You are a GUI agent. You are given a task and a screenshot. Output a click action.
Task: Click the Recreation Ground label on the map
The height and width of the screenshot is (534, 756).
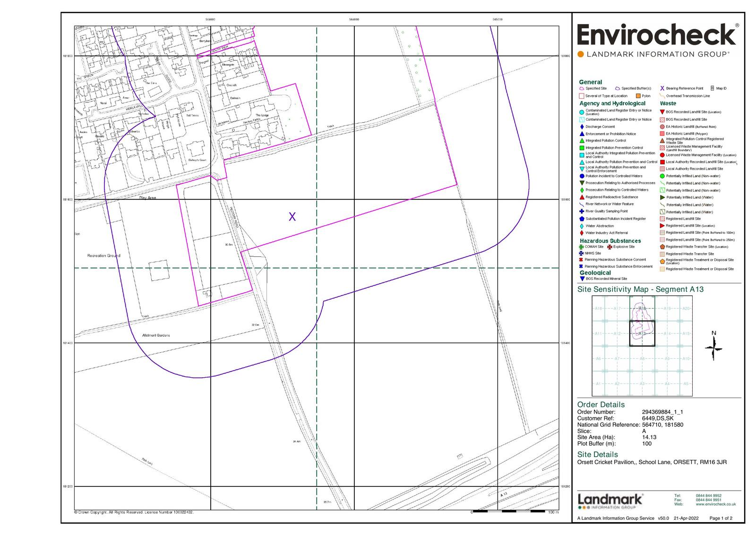click(103, 256)
